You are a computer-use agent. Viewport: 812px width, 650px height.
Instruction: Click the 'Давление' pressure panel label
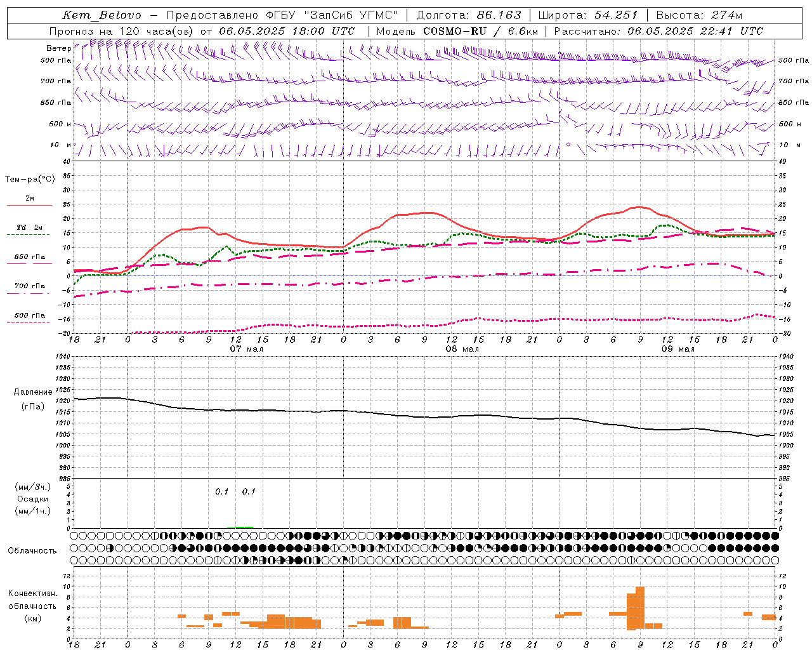[33, 392]
